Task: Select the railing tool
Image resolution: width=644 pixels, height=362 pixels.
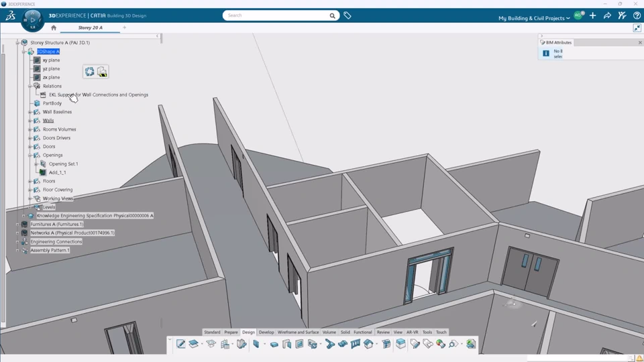Action: [x=356, y=344]
